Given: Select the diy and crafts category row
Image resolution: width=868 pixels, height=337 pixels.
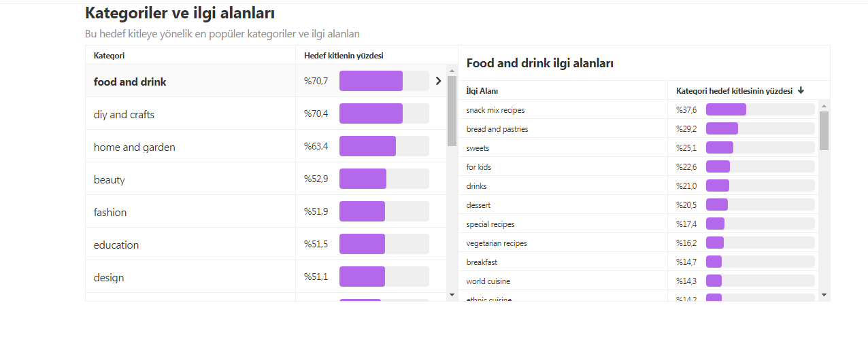Looking at the screenshot, I should [x=266, y=113].
